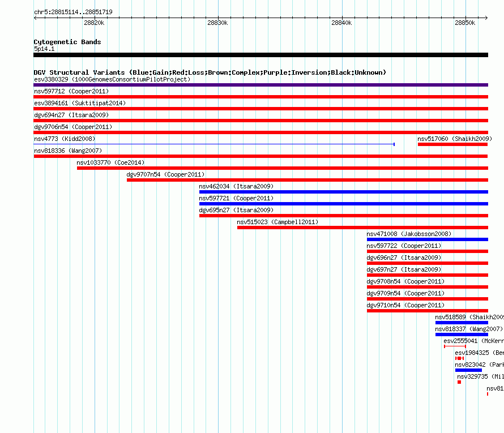Screen dimensions: 504x433
Task: Open the nsv1033770 (Coe2014) label
Action: (110, 162)
